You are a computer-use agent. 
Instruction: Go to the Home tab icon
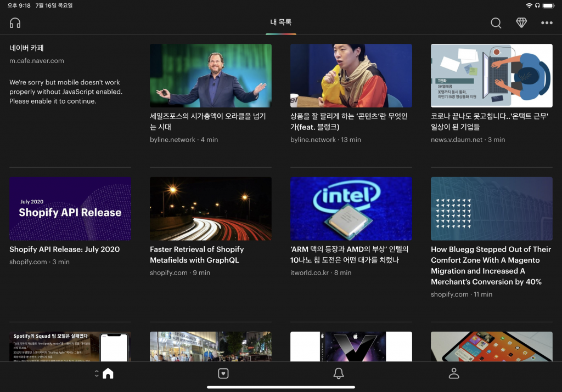point(108,373)
